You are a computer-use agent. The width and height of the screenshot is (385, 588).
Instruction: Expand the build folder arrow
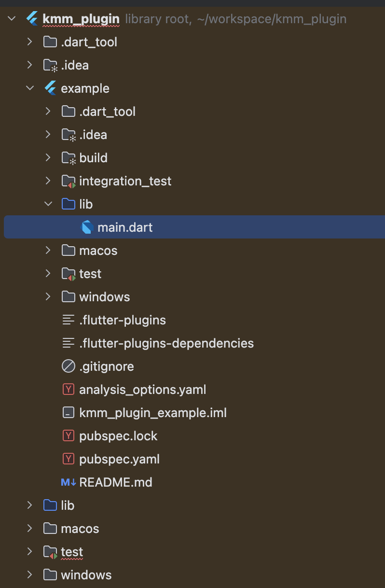click(x=48, y=158)
